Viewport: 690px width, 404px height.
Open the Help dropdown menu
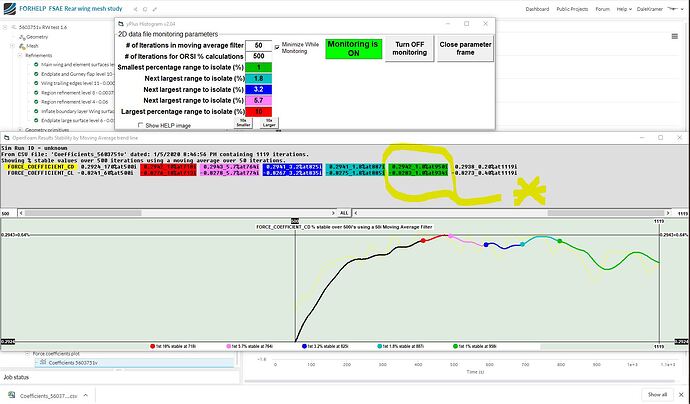pyautogui.click(x=624, y=9)
